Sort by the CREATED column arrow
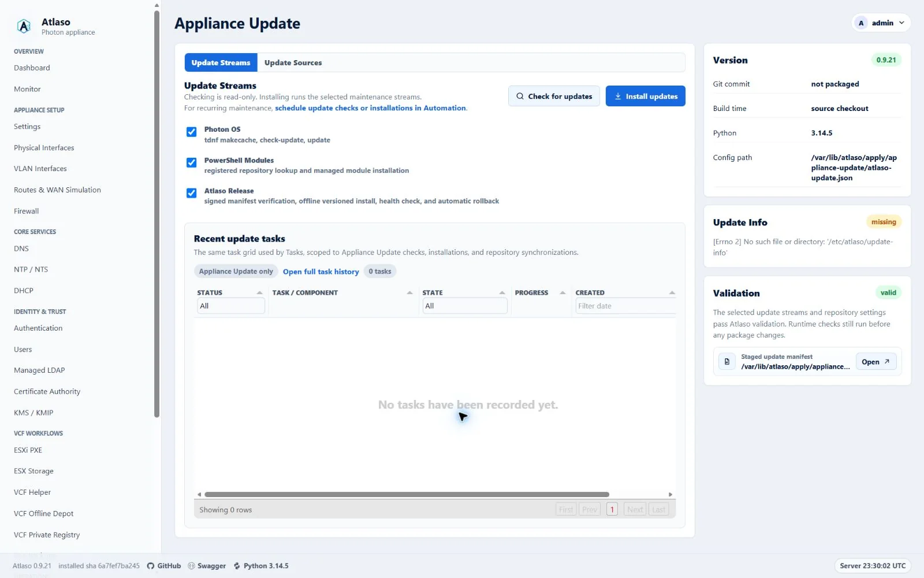The width and height of the screenshot is (924, 578). (x=672, y=293)
